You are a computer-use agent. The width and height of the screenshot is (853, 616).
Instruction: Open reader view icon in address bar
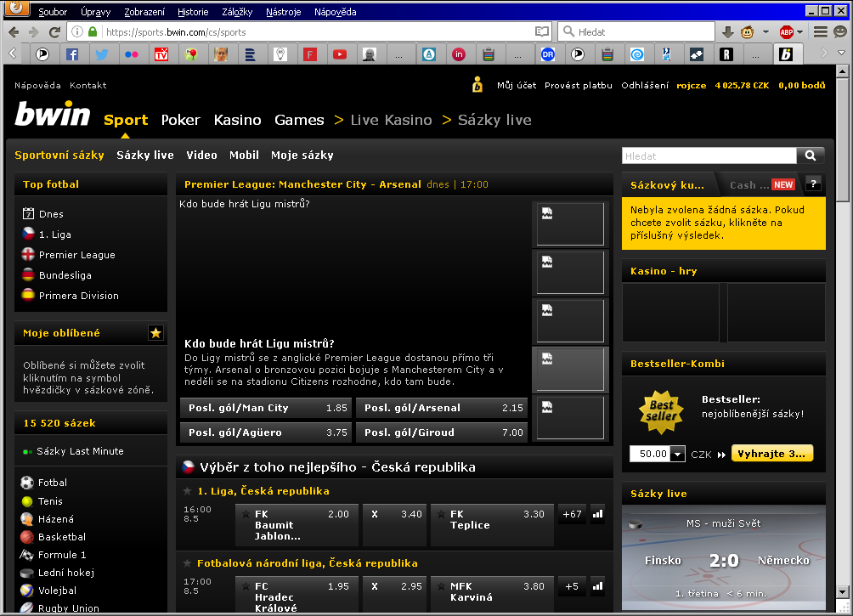[542, 31]
